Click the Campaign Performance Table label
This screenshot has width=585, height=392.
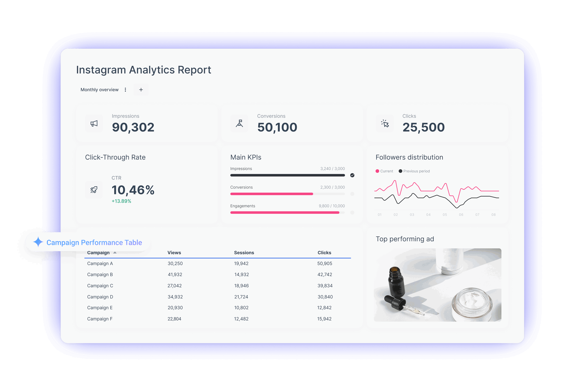(x=94, y=242)
